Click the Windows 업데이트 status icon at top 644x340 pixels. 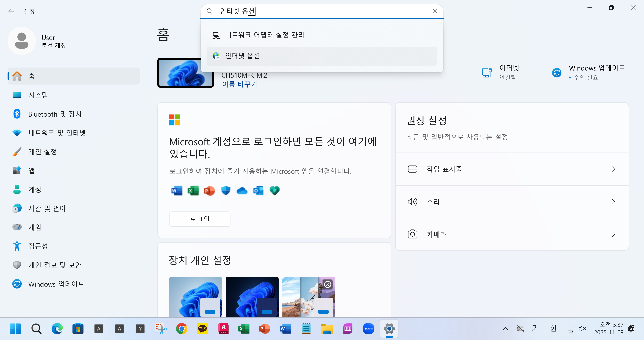pyautogui.click(x=556, y=73)
